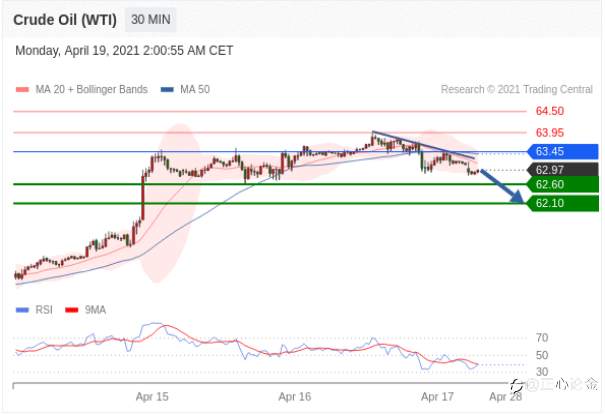The width and height of the screenshot is (605, 414).
Task: Toggle the MA 20 + Bollinger Bands label
Action: click(91, 90)
